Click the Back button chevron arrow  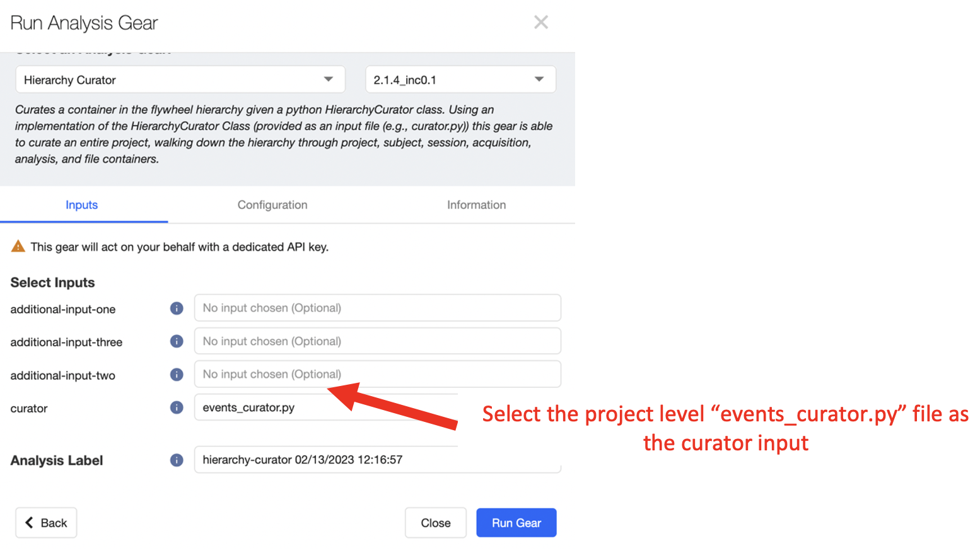[x=29, y=522]
